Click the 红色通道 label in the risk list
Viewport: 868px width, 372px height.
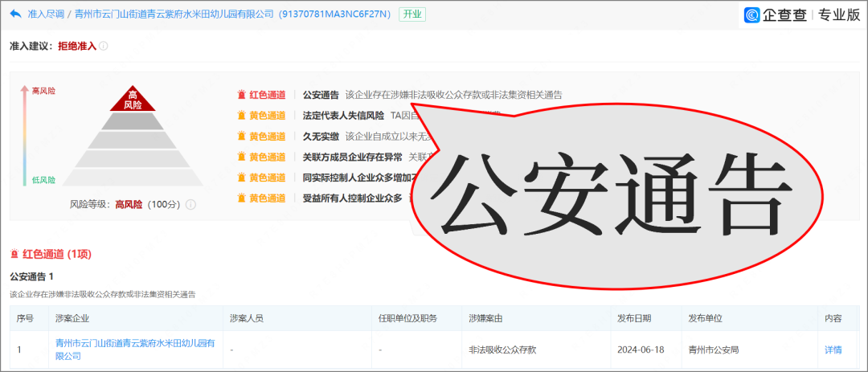tap(268, 95)
